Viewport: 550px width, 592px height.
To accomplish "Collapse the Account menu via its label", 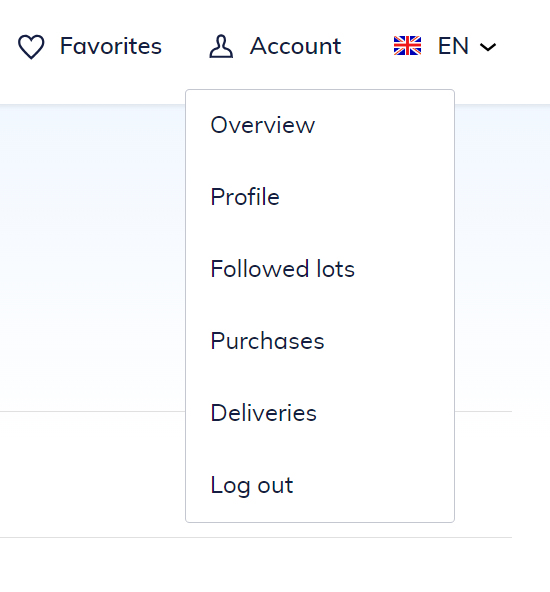I will pos(296,46).
